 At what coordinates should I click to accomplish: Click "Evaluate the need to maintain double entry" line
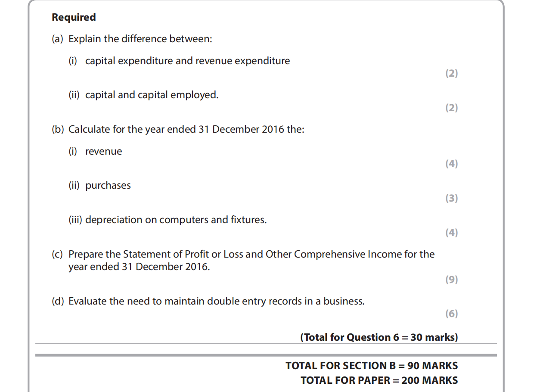pyautogui.click(x=216, y=302)
